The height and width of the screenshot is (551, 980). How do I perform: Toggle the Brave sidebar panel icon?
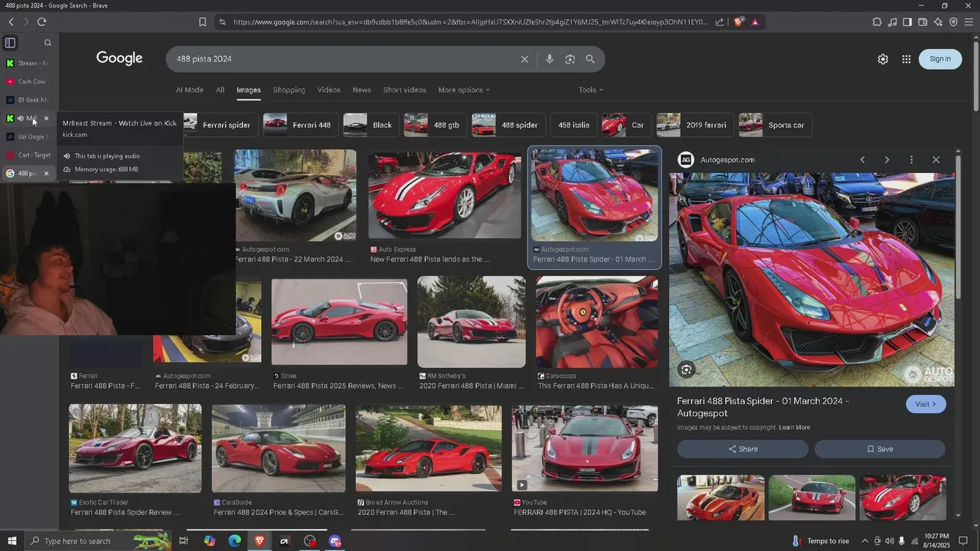coord(907,22)
